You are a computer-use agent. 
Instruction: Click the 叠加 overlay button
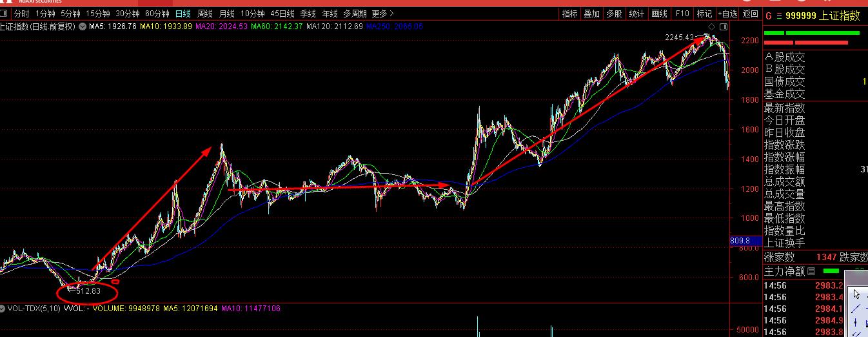[591, 14]
